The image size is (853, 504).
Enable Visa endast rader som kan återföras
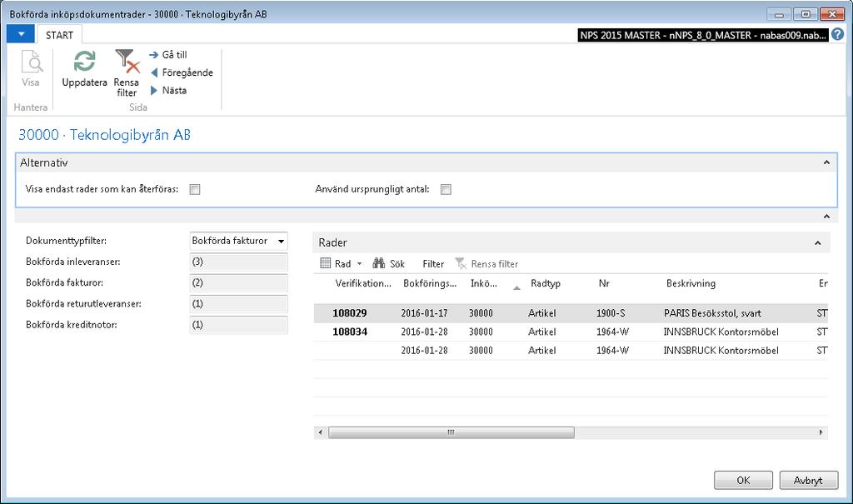click(195, 189)
